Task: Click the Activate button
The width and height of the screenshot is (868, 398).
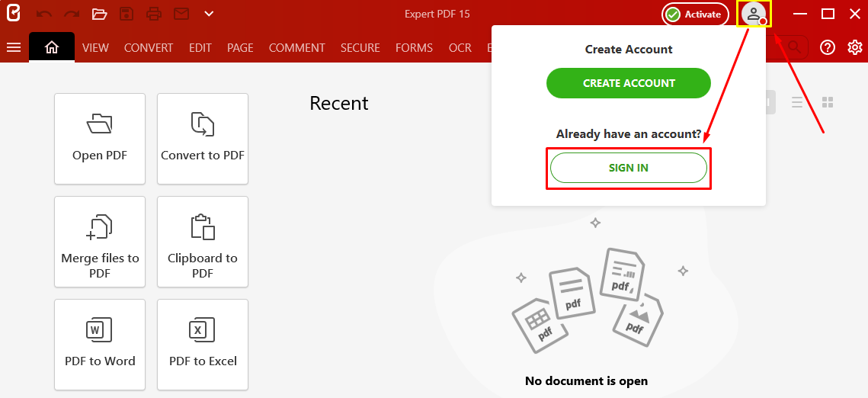Action: click(x=695, y=14)
